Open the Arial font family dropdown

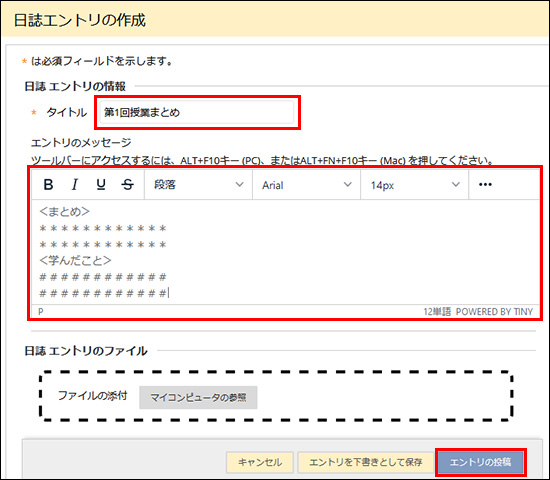(x=307, y=185)
